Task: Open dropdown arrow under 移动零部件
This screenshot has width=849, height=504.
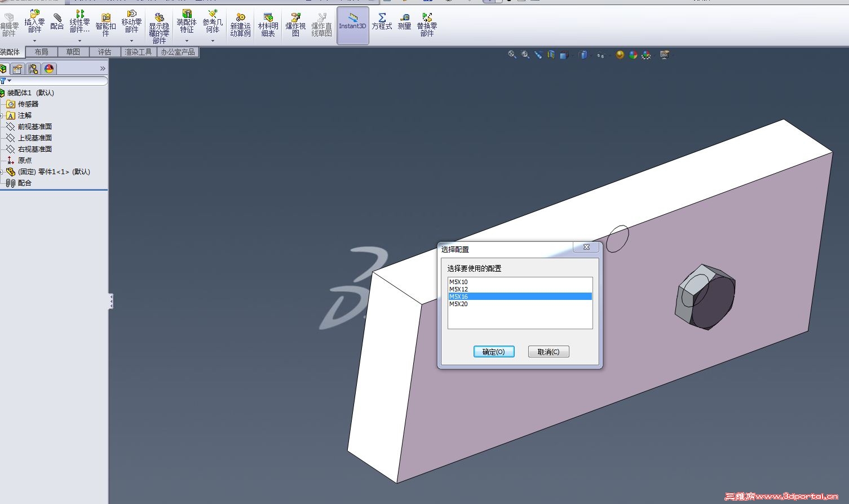Action: [x=131, y=41]
